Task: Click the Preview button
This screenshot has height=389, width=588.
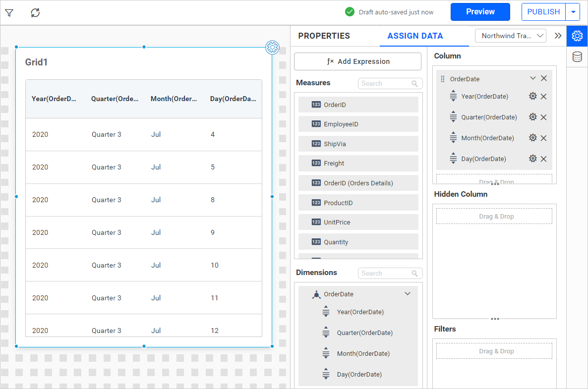Action: tap(480, 12)
